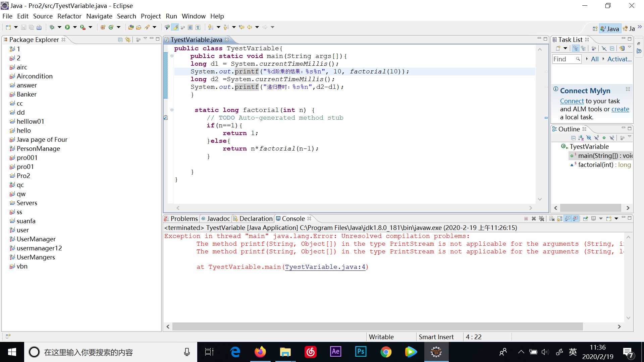Switch to the Javadoc tab
644x362 pixels.
tap(218, 219)
